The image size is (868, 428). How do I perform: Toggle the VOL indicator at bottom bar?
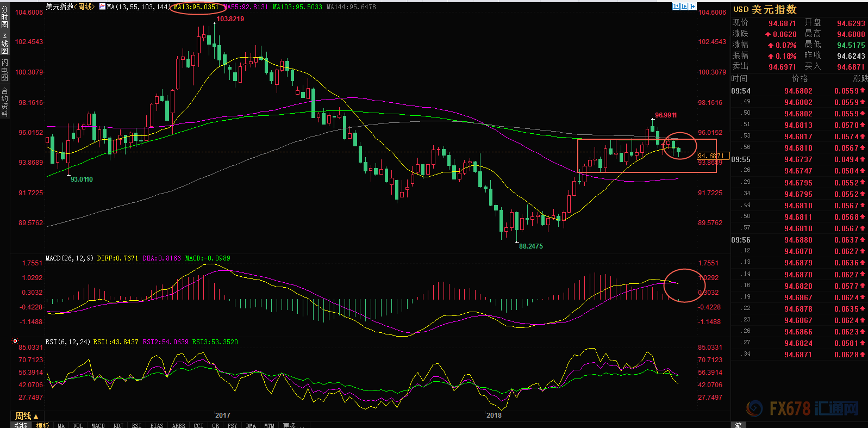pyautogui.click(x=78, y=425)
